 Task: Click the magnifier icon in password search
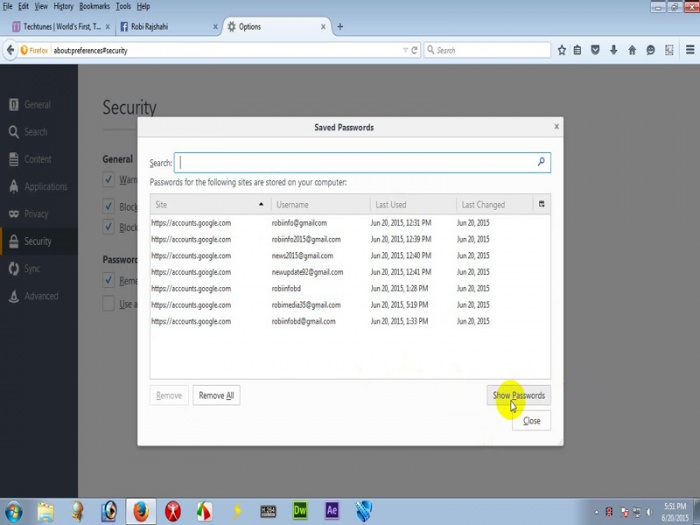(x=541, y=162)
